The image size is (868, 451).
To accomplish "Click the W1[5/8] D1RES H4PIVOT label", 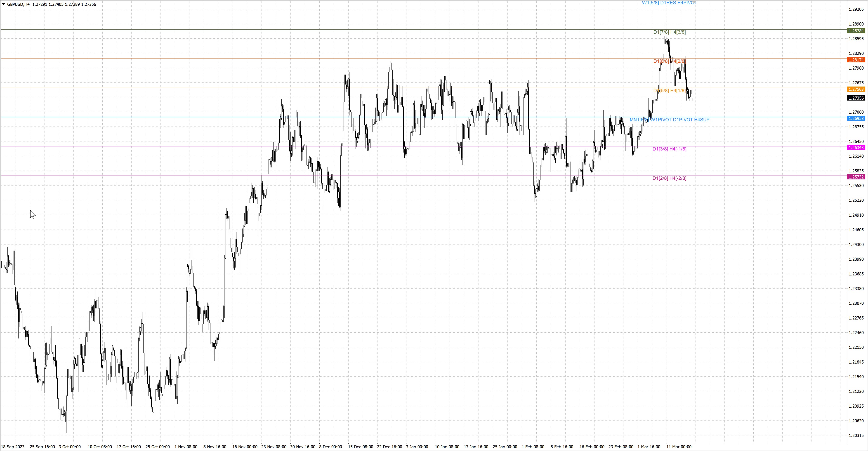I will tap(669, 3).
